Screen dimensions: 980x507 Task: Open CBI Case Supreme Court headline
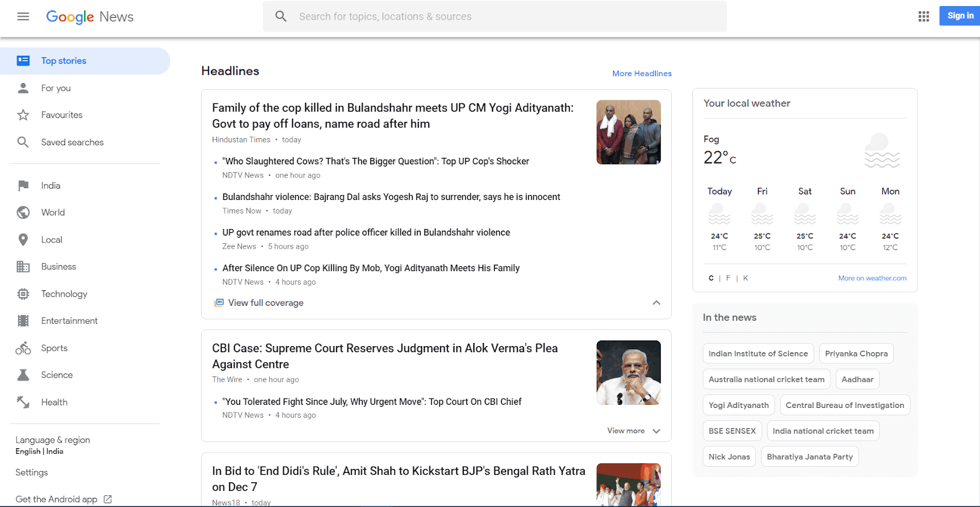(385, 356)
